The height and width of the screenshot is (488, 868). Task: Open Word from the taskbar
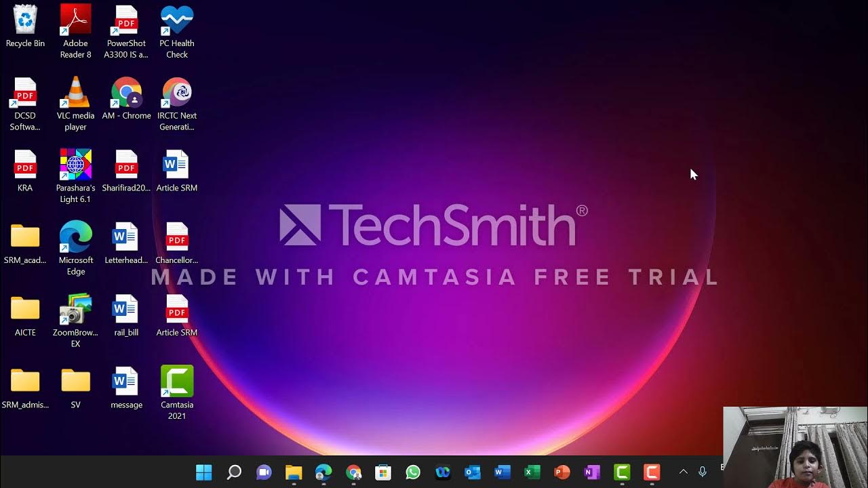click(502, 472)
